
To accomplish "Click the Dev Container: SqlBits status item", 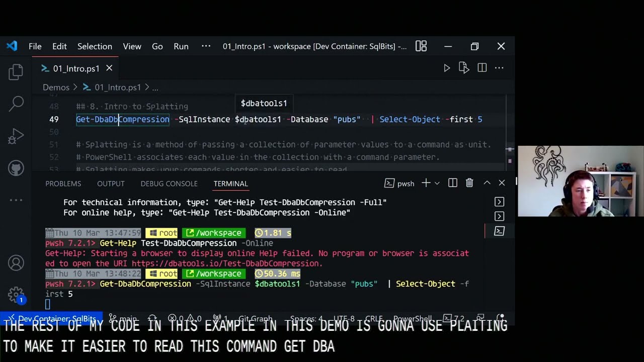I will click(x=52, y=319).
